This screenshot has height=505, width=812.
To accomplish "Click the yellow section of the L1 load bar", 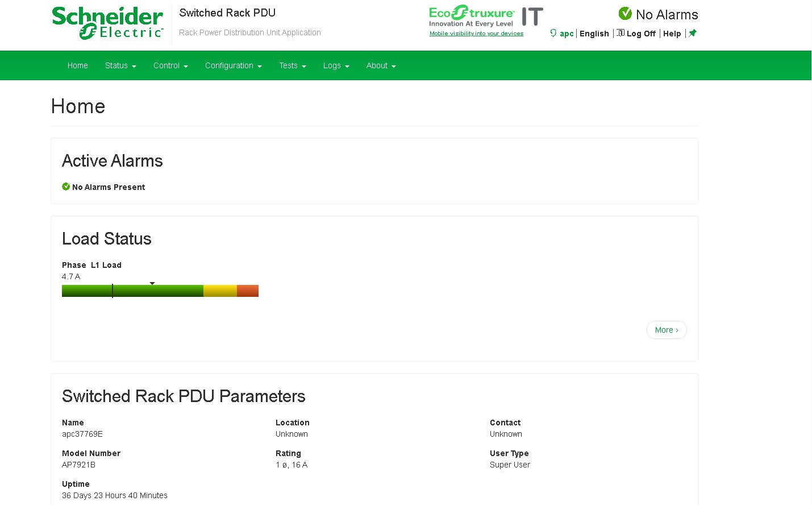I will (220, 291).
